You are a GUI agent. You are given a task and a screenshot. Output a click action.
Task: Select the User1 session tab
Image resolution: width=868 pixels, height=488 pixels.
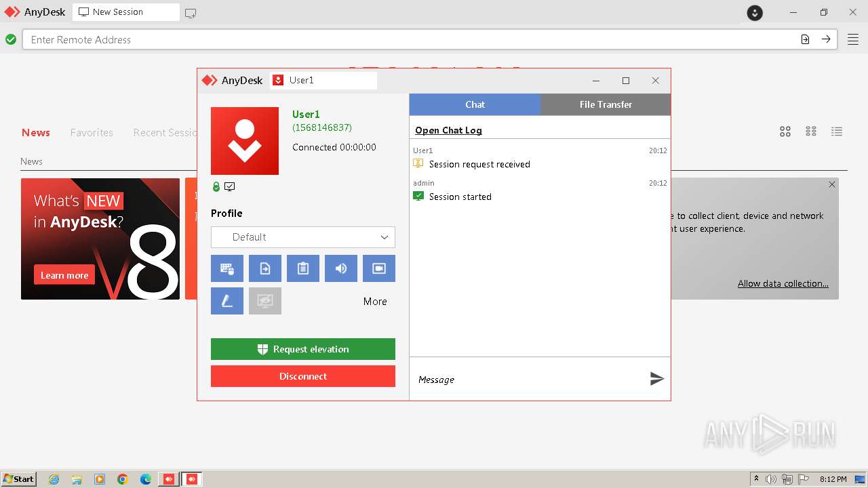tap(323, 80)
